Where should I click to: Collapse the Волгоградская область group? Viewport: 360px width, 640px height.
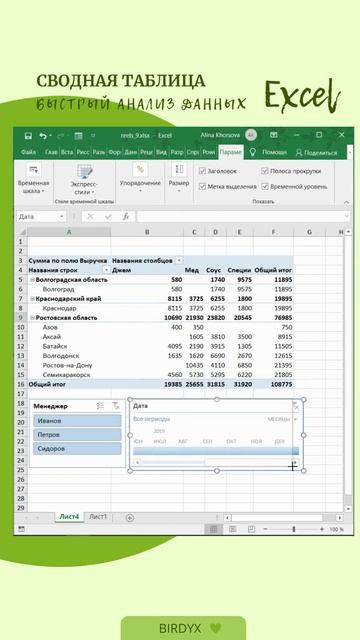click(32, 280)
